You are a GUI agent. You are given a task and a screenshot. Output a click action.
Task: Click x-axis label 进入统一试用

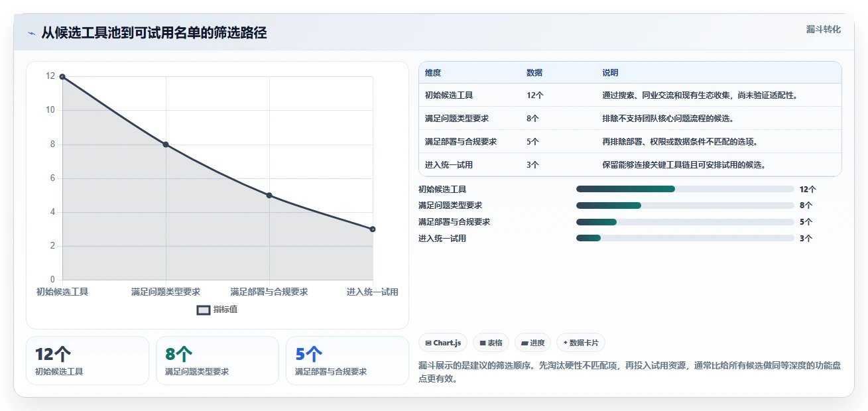[373, 292]
